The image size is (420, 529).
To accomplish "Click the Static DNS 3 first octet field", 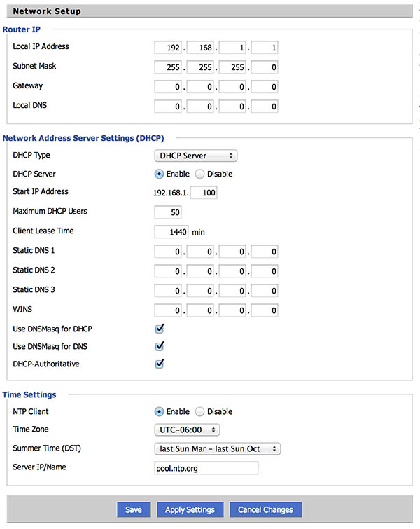I will click(168, 291).
